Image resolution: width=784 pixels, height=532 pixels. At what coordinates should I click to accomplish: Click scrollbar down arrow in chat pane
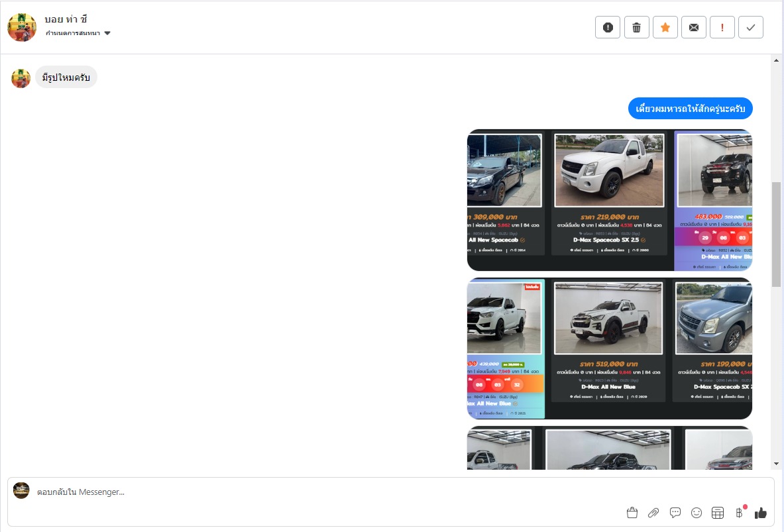(776, 464)
